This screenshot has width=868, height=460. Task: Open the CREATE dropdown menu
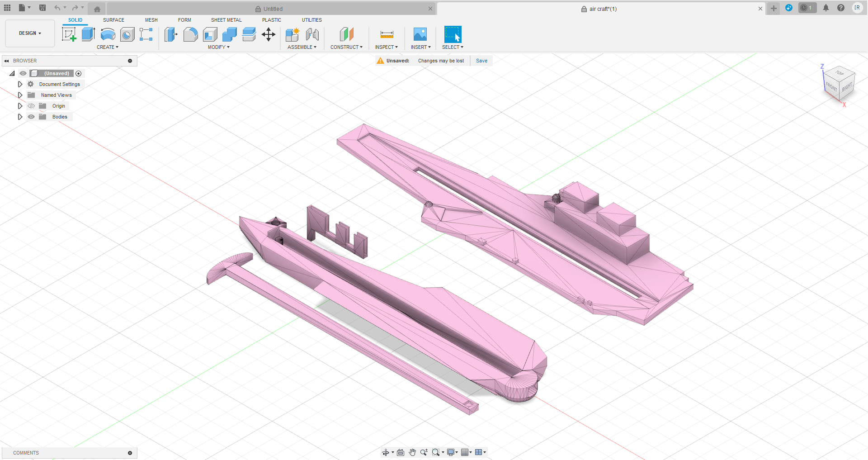(x=108, y=47)
